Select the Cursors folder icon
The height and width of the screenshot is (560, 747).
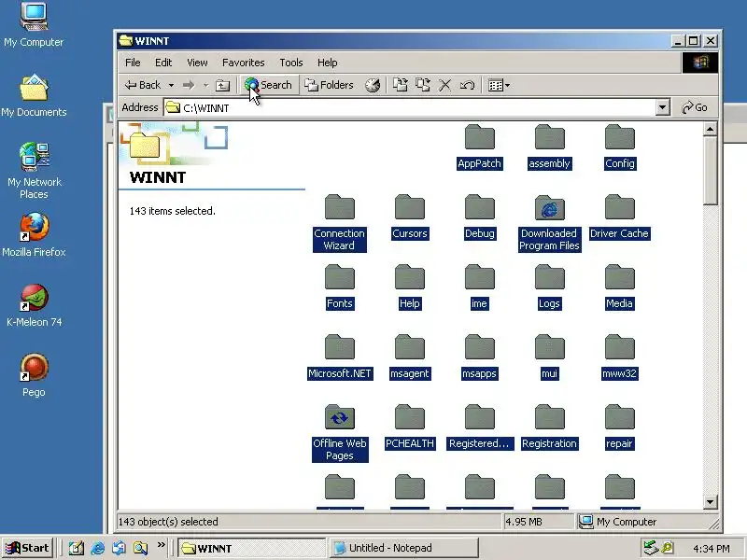click(x=409, y=207)
